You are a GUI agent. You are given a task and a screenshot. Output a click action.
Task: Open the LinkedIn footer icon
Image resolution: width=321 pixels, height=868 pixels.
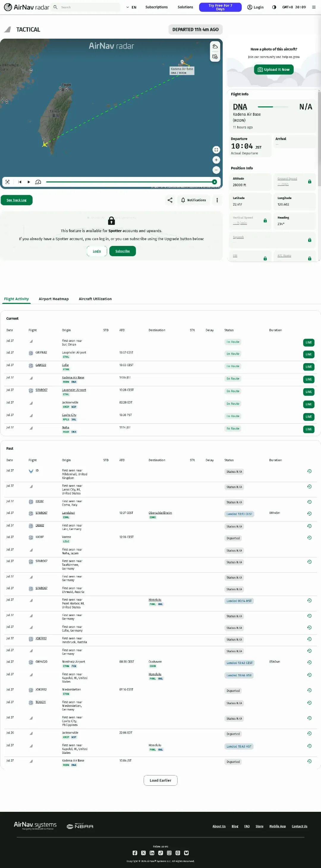coord(152,853)
